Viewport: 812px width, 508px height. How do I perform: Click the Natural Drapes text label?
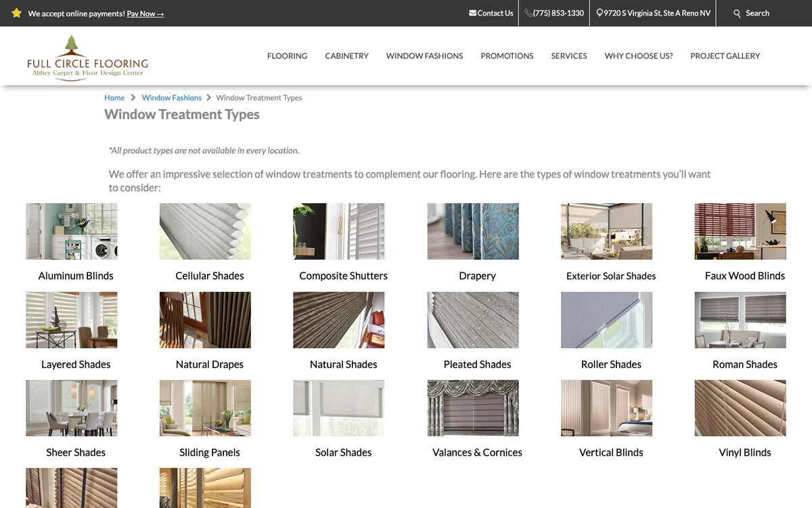tap(210, 364)
